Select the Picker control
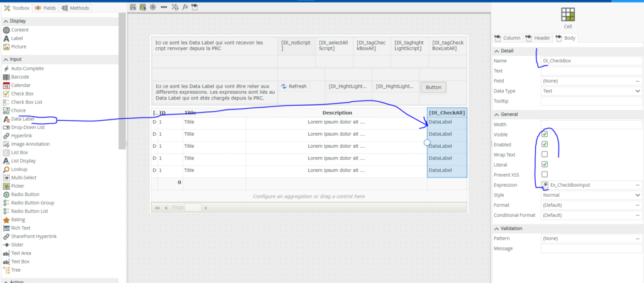The width and height of the screenshot is (644, 283). [14, 186]
